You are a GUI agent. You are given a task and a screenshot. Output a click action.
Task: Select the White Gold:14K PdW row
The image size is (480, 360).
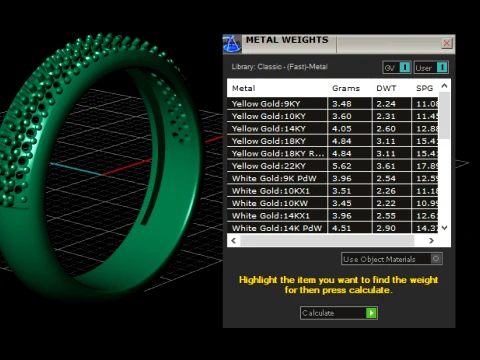332,228
